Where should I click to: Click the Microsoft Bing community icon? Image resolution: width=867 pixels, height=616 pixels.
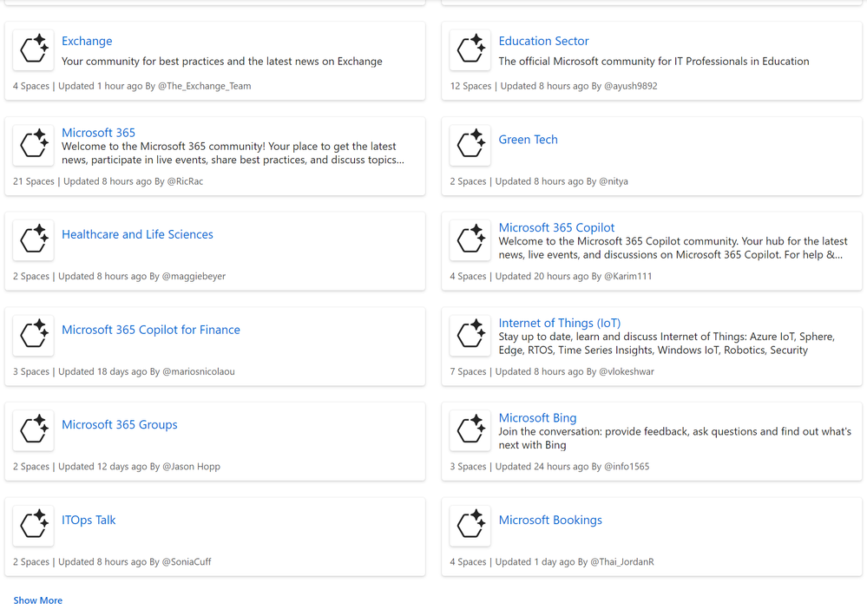(470, 429)
